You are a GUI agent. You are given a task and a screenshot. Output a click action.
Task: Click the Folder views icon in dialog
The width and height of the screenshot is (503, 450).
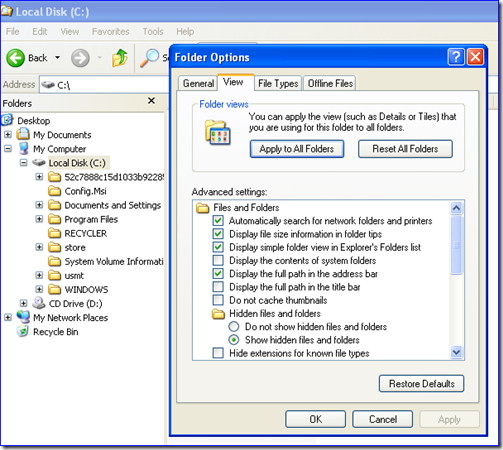click(x=218, y=132)
